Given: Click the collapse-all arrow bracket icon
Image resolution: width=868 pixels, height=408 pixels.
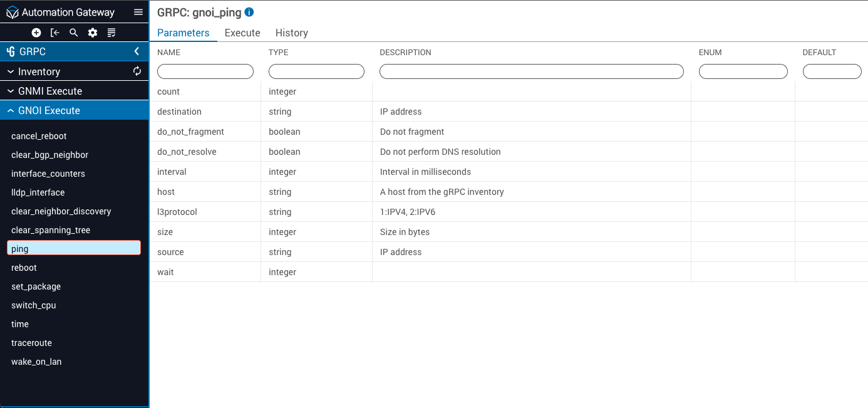Looking at the screenshot, I should coord(55,33).
